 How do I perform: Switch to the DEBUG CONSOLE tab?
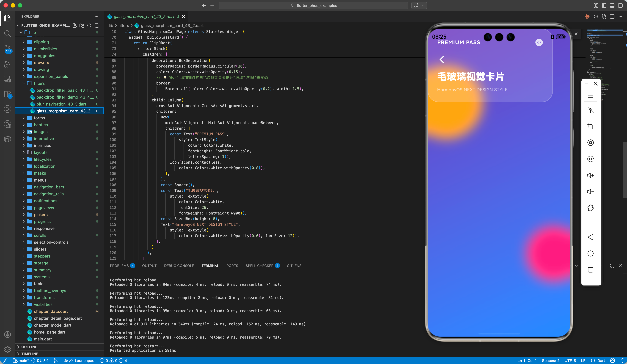tap(179, 266)
